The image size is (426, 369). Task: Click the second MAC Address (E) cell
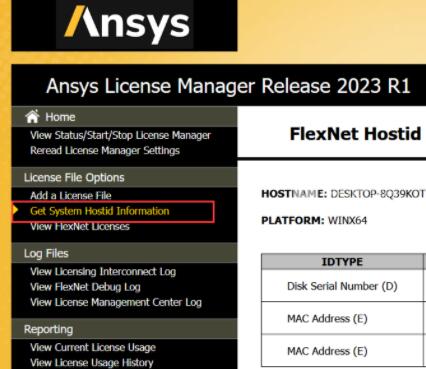click(x=342, y=351)
